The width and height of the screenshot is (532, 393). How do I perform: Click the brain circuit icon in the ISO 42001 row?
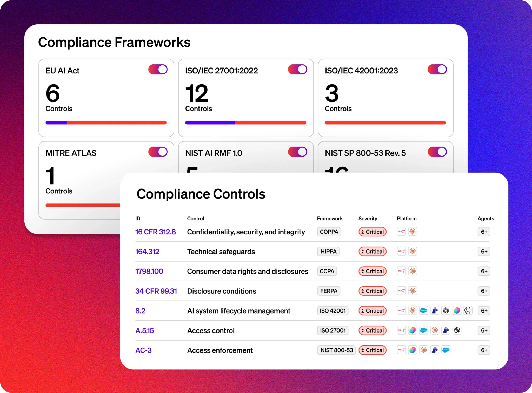pyautogui.click(x=468, y=310)
